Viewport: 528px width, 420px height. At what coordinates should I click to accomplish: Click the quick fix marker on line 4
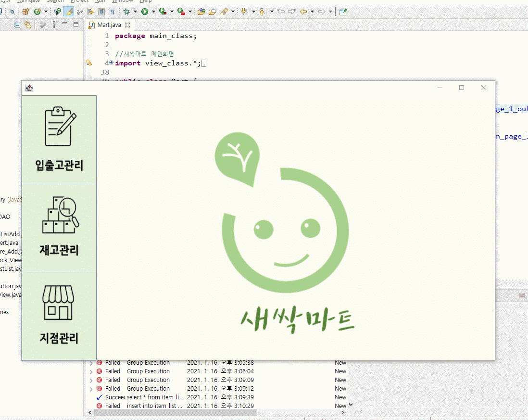coord(89,63)
